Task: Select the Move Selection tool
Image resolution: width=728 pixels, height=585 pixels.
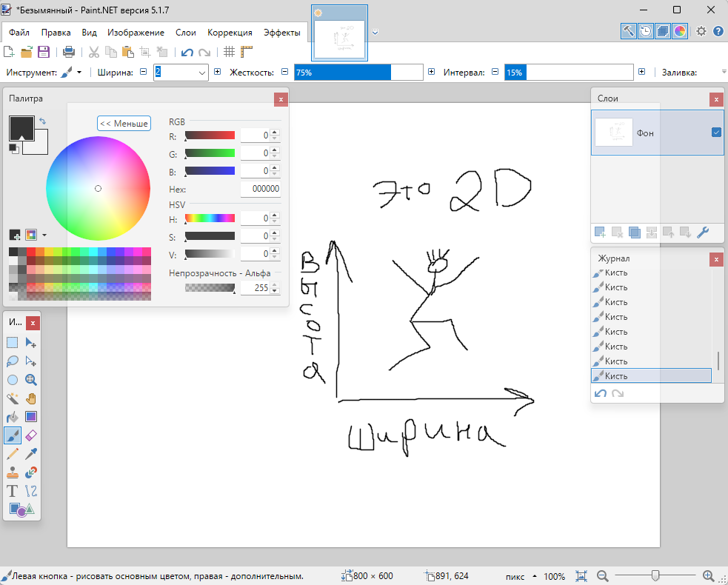Action: pos(31,361)
